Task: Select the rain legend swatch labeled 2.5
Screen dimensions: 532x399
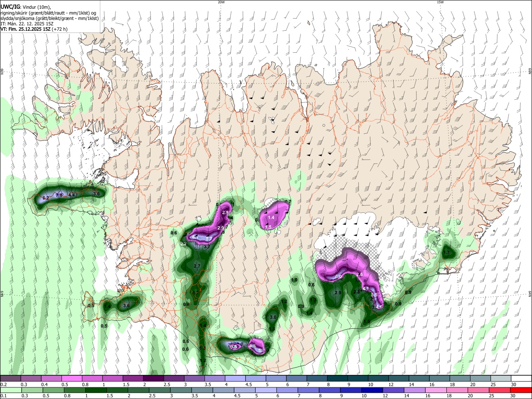Action: click(x=159, y=390)
